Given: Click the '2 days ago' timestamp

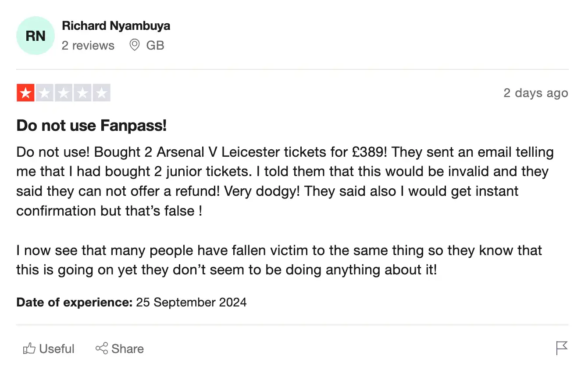Looking at the screenshot, I should (x=536, y=93).
